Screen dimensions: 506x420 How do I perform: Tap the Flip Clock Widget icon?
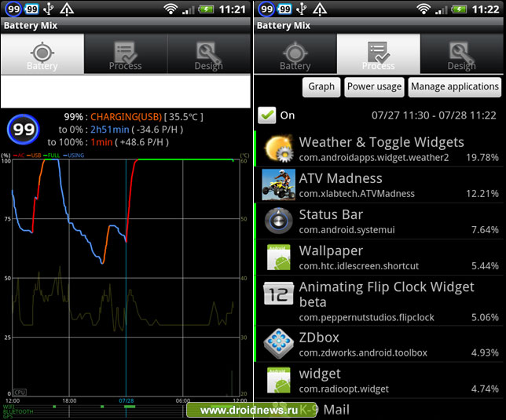pos(278,294)
